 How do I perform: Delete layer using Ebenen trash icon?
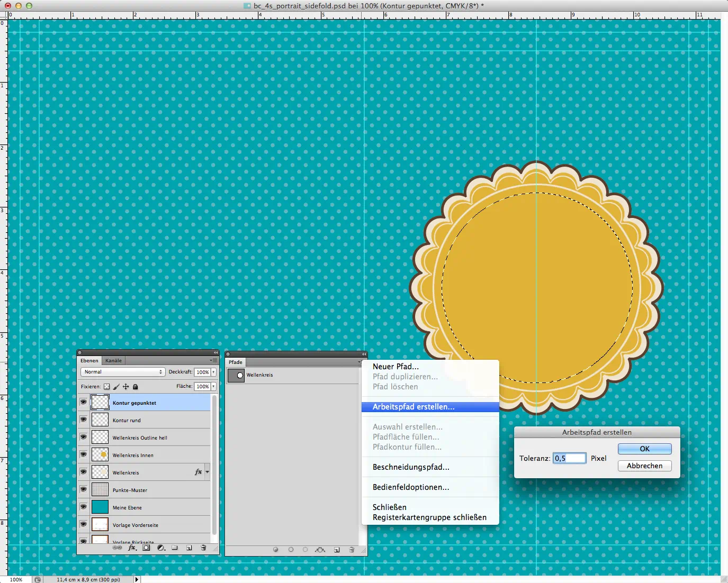(x=203, y=548)
